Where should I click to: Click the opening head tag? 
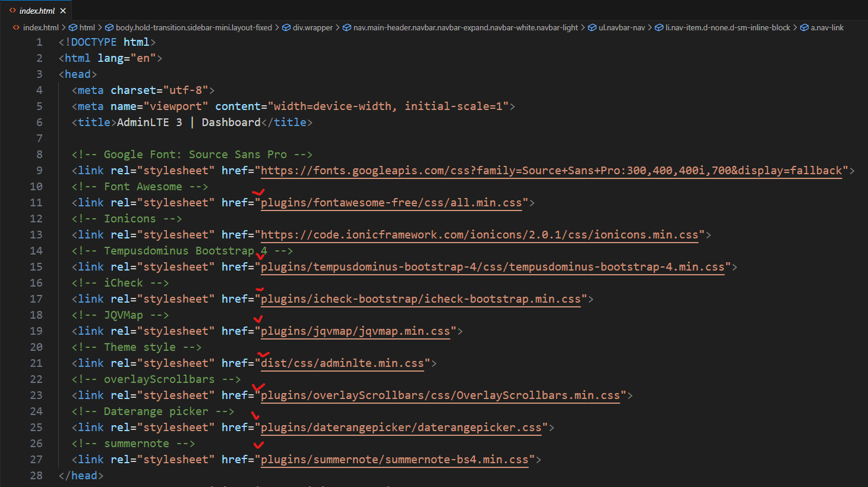(x=78, y=74)
